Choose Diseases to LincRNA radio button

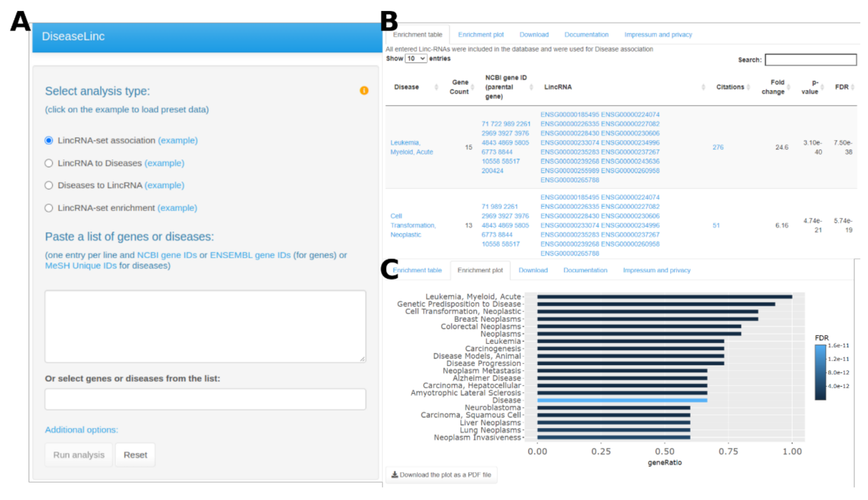coord(49,185)
